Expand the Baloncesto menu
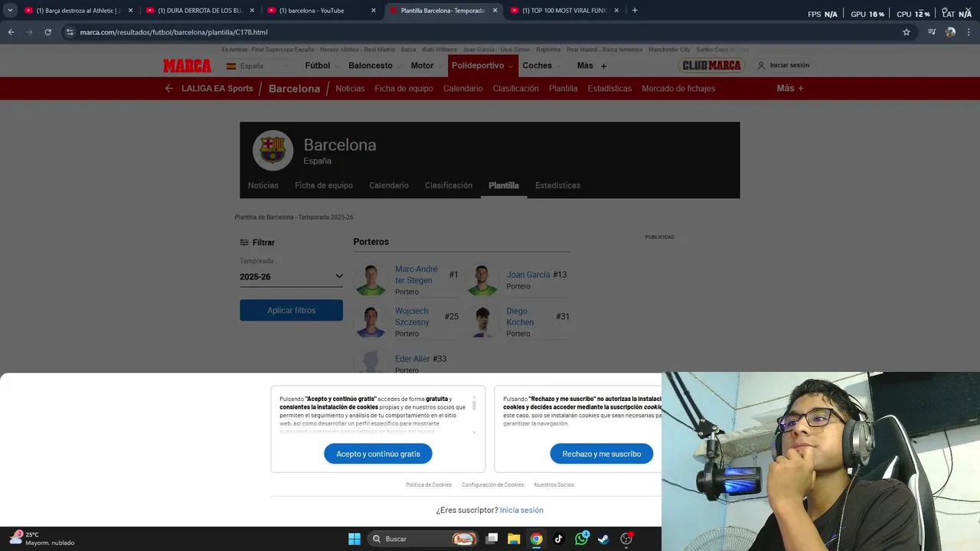Image resolution: width=980 pixels, height=551 pixels. [374, 66]
